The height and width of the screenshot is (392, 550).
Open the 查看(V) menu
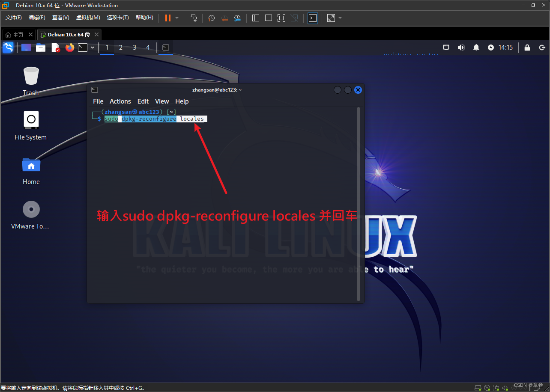coord(60,18)
